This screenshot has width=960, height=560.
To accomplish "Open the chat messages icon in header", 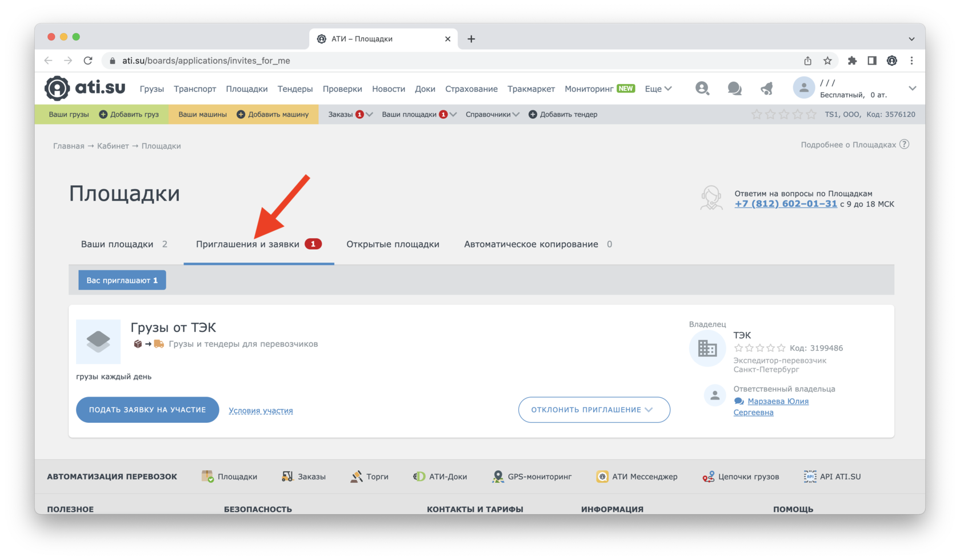I will tap(734, 89).
